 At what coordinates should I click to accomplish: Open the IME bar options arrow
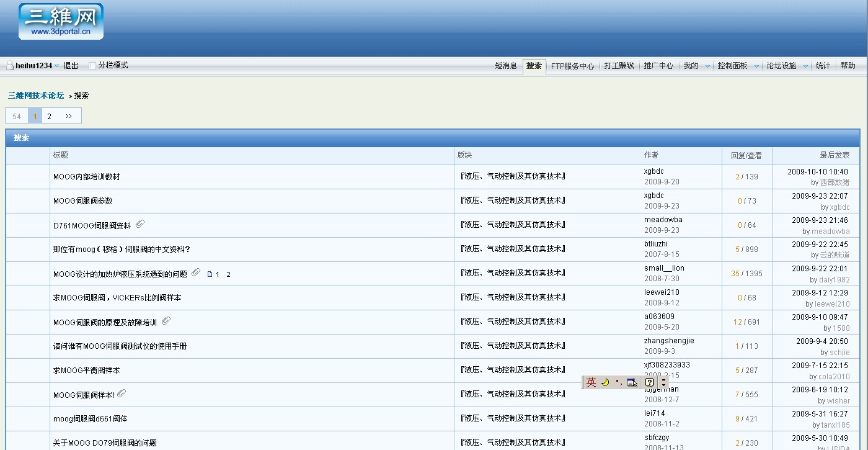click(664, 382)
